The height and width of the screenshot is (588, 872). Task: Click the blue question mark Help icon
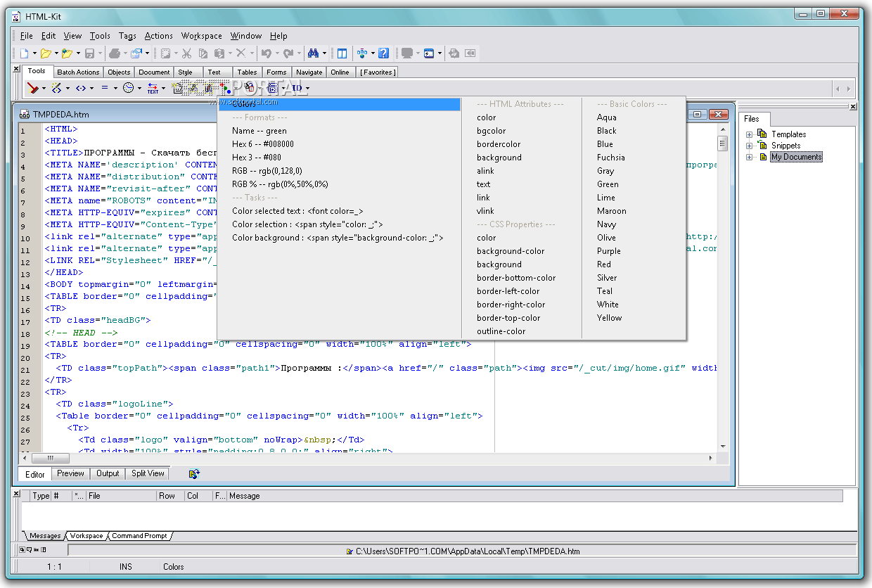(x=384, y=53)
